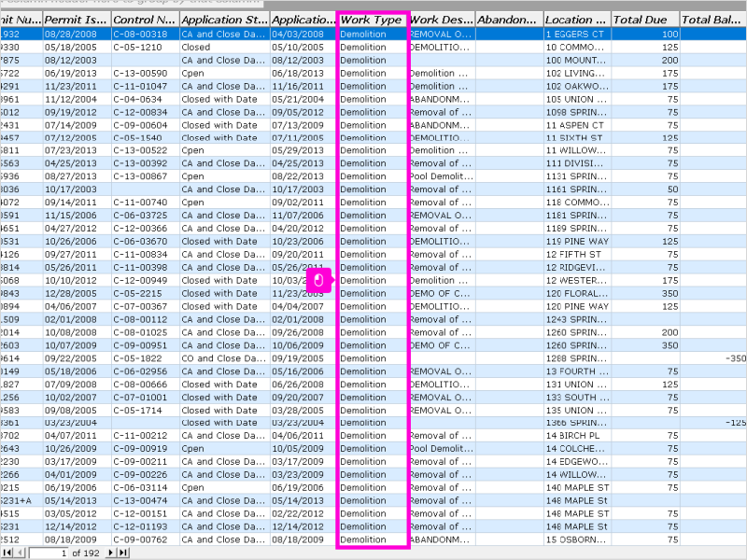This screenshot has width=747, height=560.
Task: Select the 14 BIRCH PL location cell
Action: [577, 436]
